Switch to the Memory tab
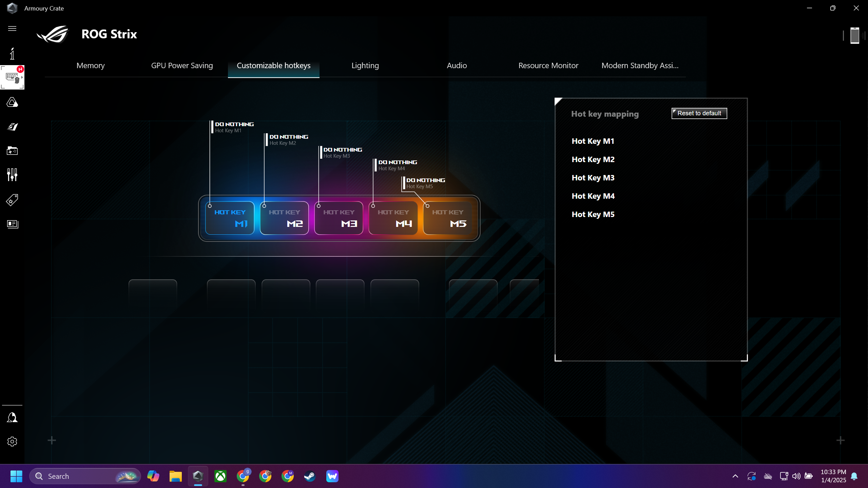 click(90, 65)
